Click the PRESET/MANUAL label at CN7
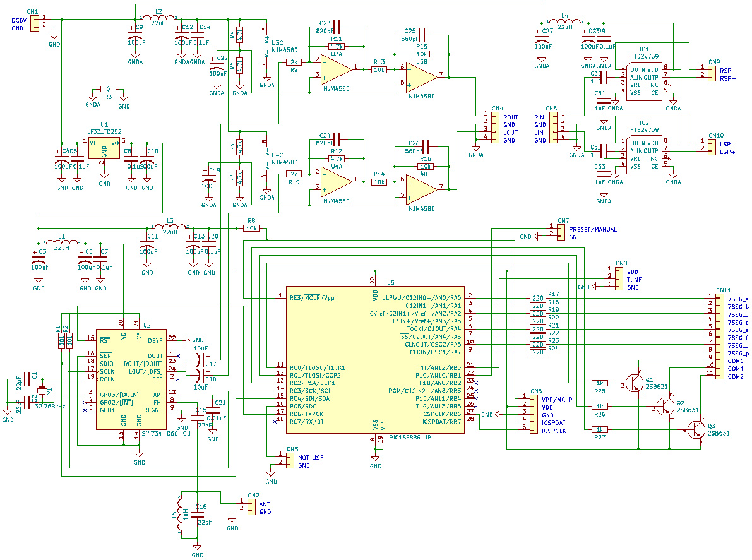This screenshot has height=560, width=752. coord(592,230)
